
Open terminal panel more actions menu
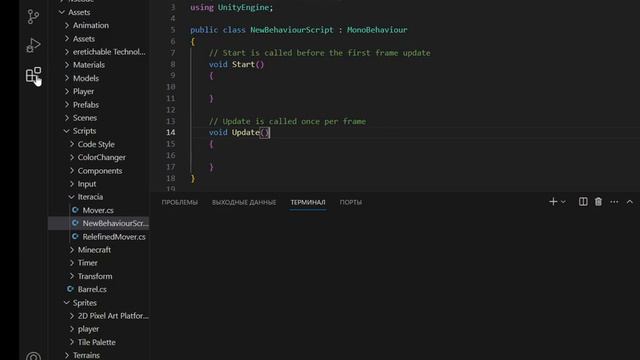(x=614, y=202)
